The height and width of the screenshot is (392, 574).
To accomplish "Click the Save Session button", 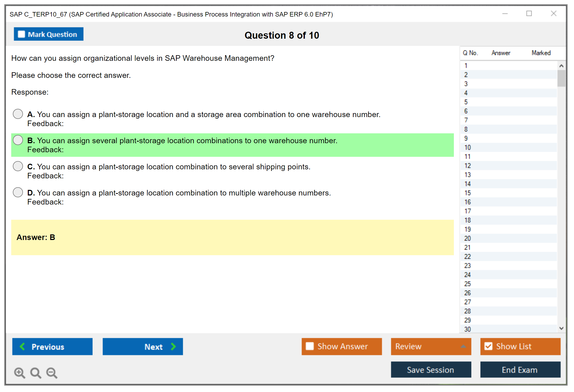I will (431, 370).
